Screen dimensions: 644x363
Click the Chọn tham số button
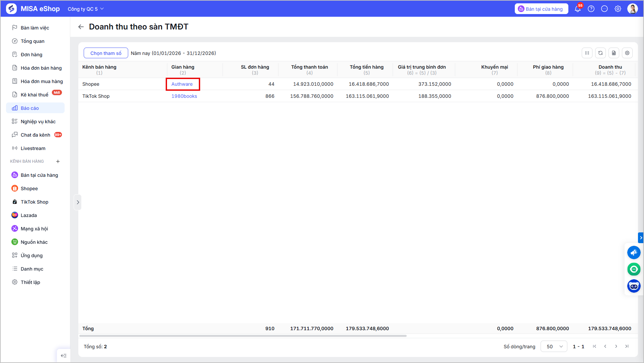pos(106,53)
